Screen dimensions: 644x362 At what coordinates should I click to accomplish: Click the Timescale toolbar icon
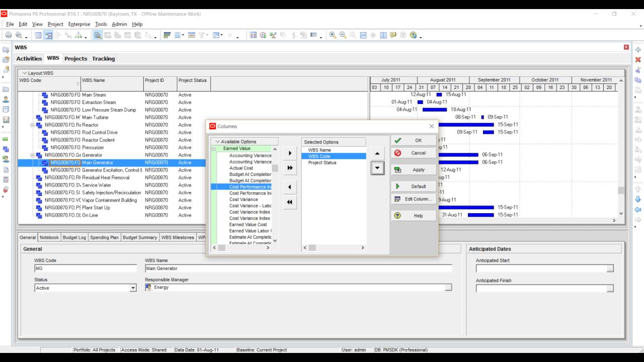[x=192, y=35]
